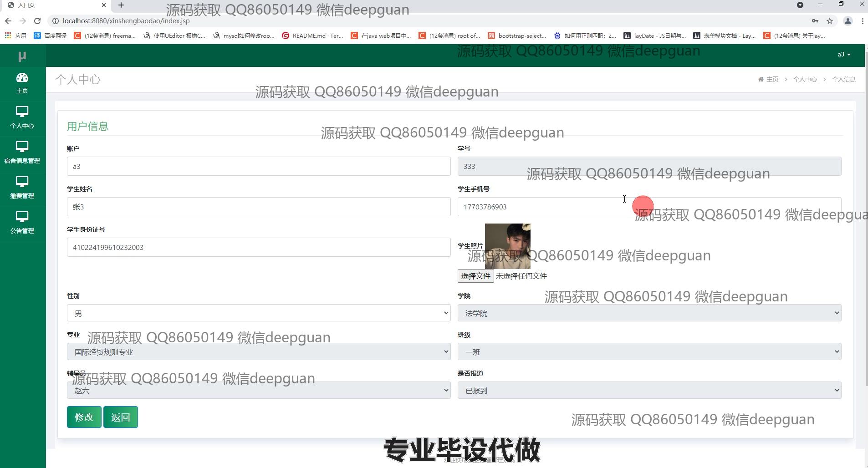This screenshot has height=468, width=868.
Task: Open 宿舍信息管理 sidebar icon
Action: click(22, 147)
